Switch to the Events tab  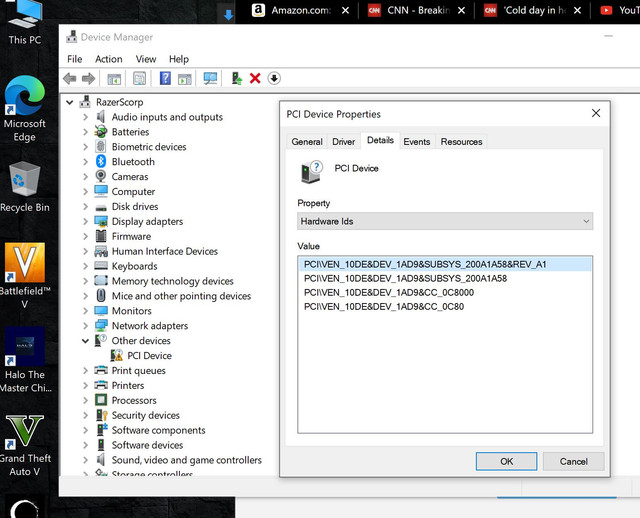coord(417,142)
